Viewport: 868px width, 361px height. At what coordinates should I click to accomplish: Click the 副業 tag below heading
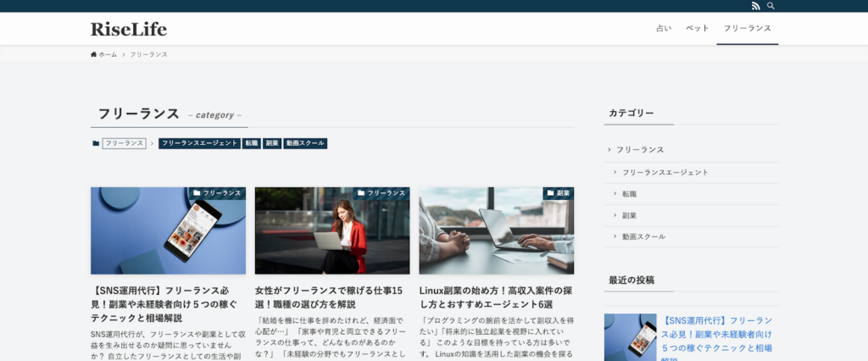pos(271,143)
